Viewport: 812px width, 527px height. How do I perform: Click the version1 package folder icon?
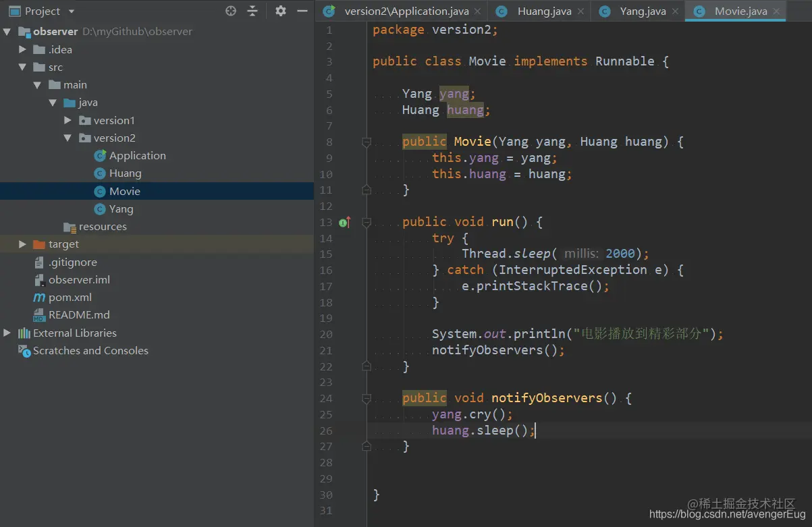(84, 120)
